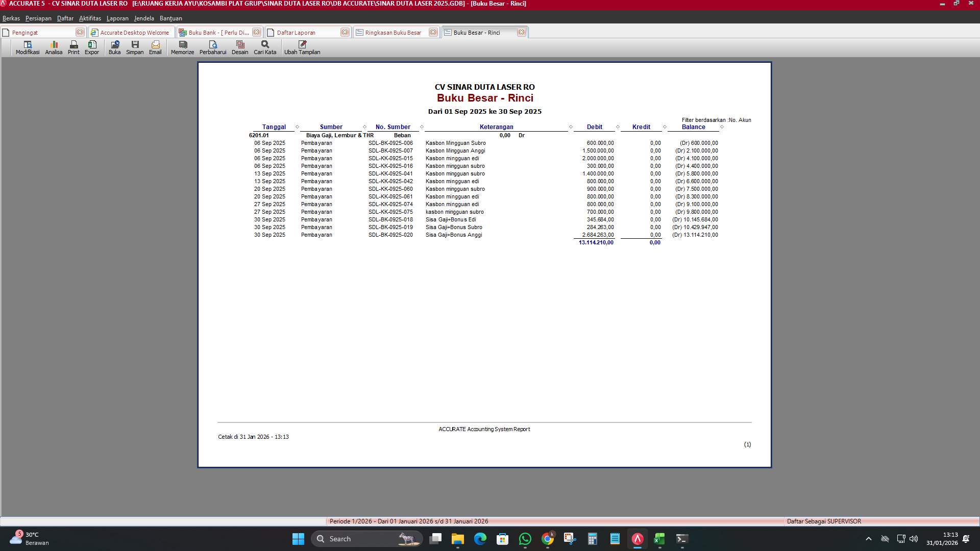Open the Analisa chart tool
The width and height of the screenshot is (980, 551).
pyautogui.click(x=53, y=47)
